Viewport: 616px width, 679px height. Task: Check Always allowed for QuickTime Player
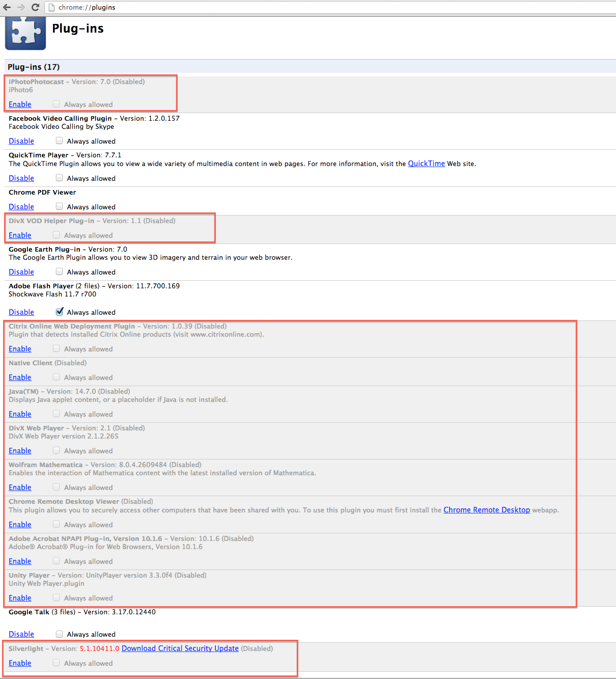click(60, 178)
